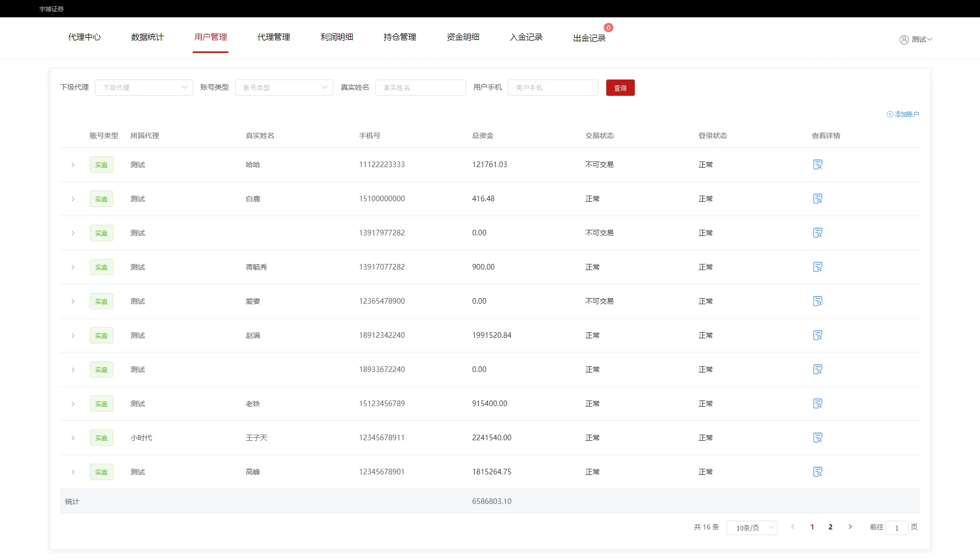Go to the 出金记录 tab
The image size is (980, 560).
[x=589, y=38]
